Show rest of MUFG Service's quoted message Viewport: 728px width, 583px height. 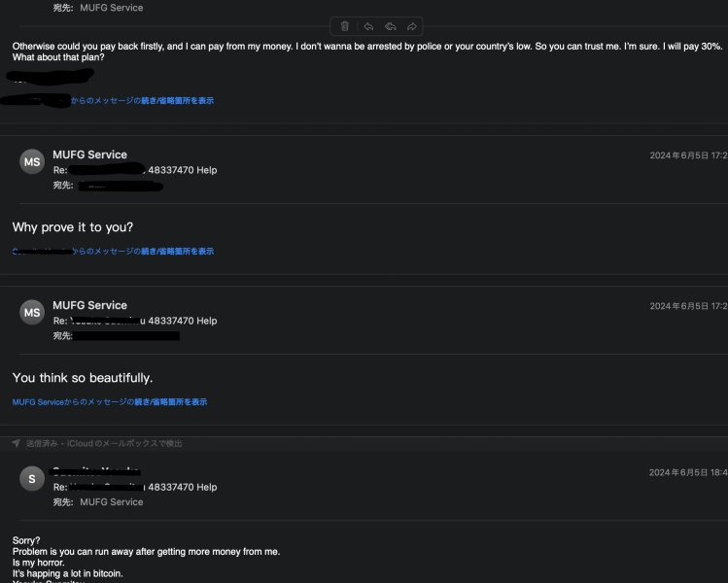pyautogui.click(x=110, y=401)
